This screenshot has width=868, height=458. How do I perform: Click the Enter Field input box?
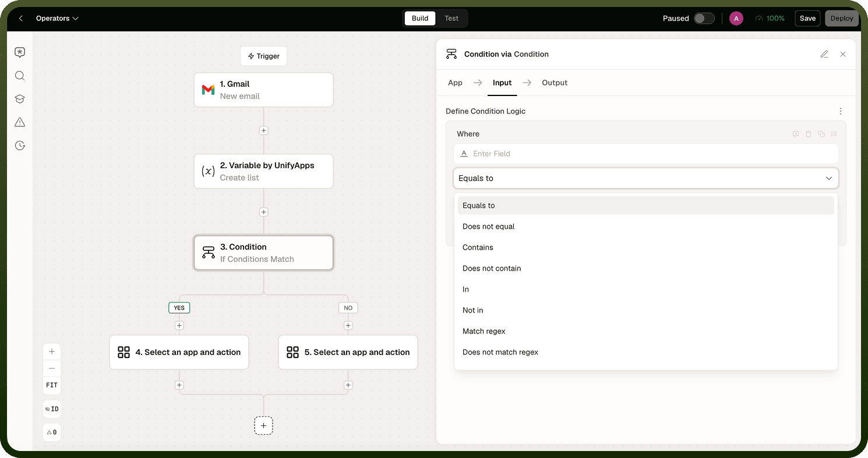[x=645, y=154]
